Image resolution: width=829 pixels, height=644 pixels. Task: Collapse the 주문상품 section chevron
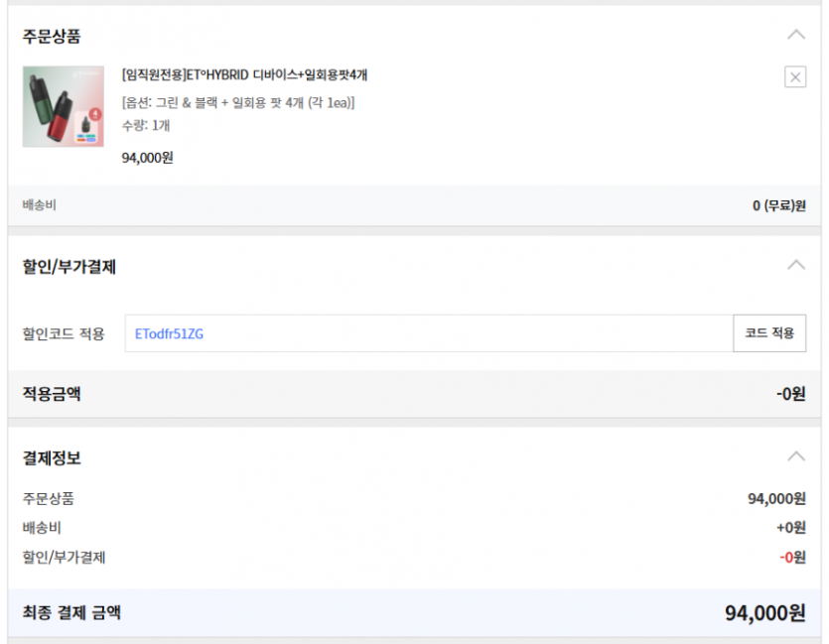[795, 35]
